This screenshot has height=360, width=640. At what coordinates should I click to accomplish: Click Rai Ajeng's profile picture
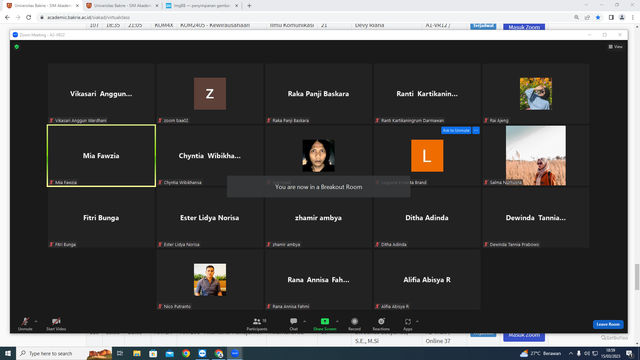(x=536, y=94)
